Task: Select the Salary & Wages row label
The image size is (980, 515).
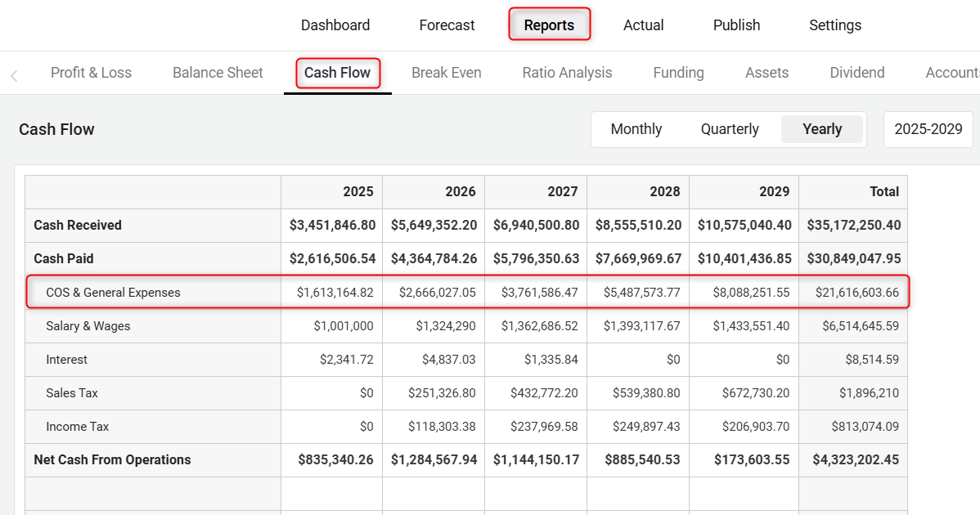Action: click(88, 326)
